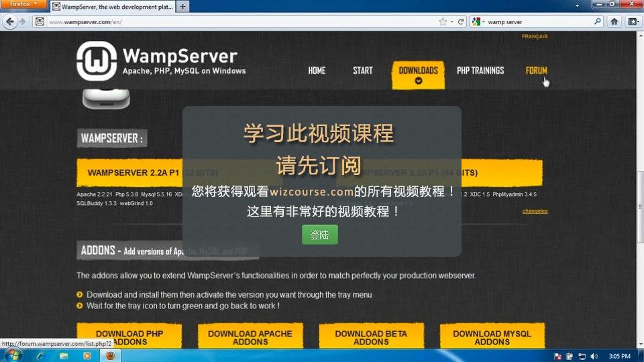Select the WampServer browser tab
Screen dimensions: 644x362
[113, 7]
